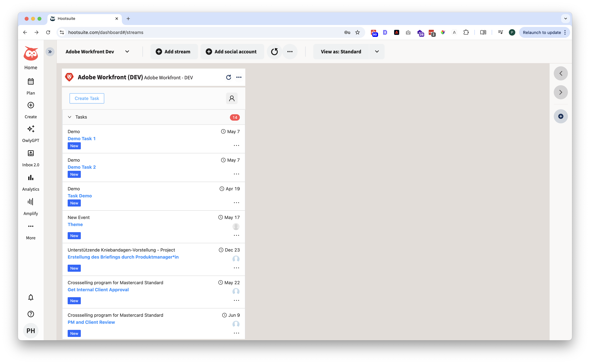The image size is (590, 364).
Task: Launch OwlyGPT assistant
Action: pos(31,134)
